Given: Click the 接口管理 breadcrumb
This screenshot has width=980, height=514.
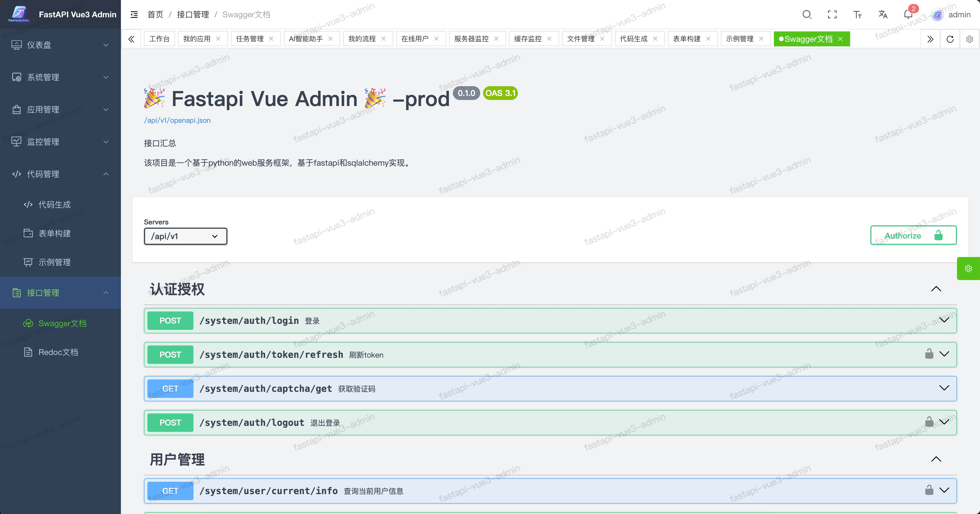Looking at the screenshot, I should [193, 14].
